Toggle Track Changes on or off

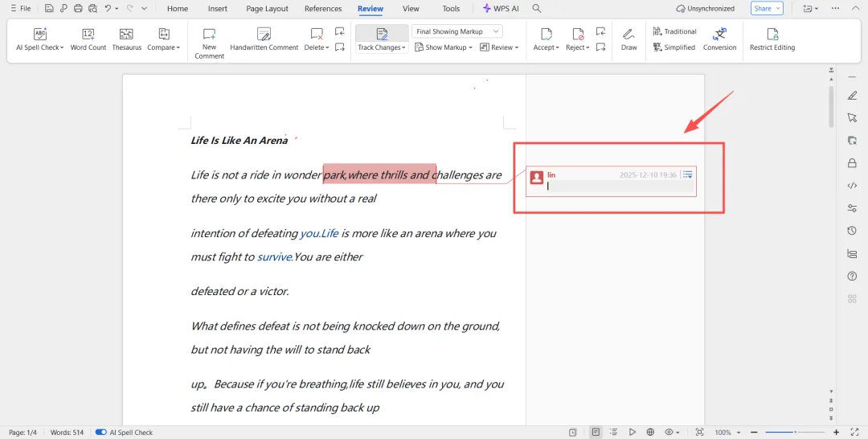coord(382,35)
